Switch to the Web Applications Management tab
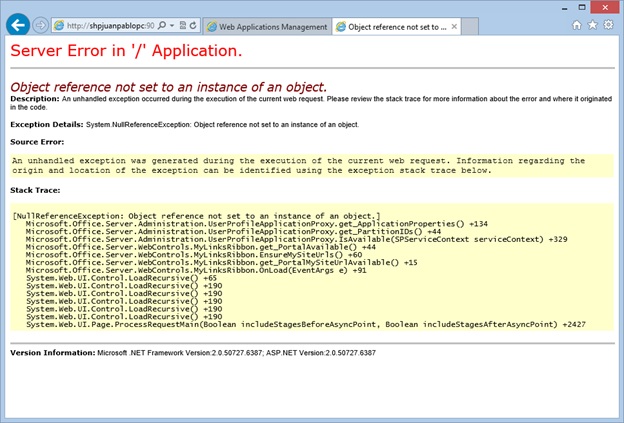The width and height of the screenshot is (624, 423). (265, 25)
